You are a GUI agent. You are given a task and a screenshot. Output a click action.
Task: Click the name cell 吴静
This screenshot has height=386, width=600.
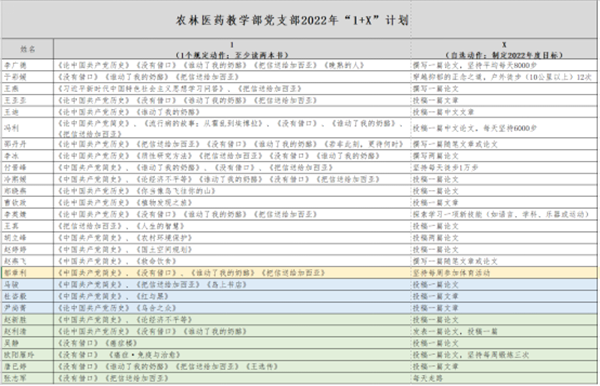click(28, 343)
